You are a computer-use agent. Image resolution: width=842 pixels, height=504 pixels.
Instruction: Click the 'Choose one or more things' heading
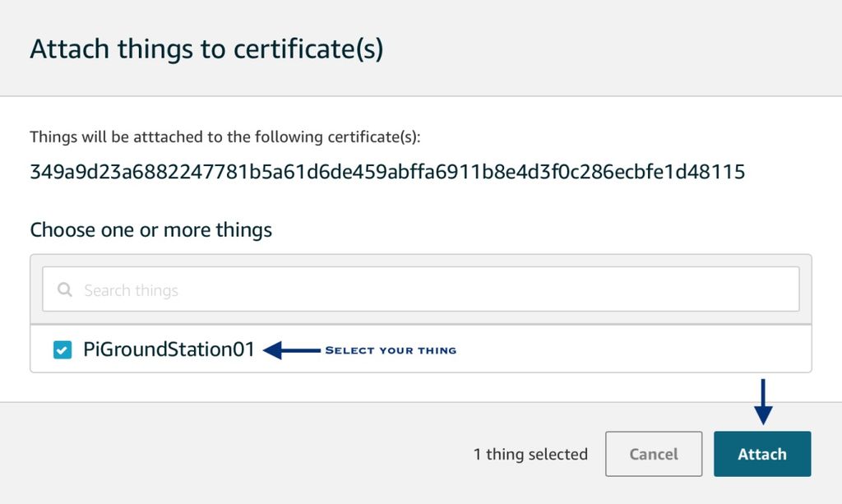(151, 229)
